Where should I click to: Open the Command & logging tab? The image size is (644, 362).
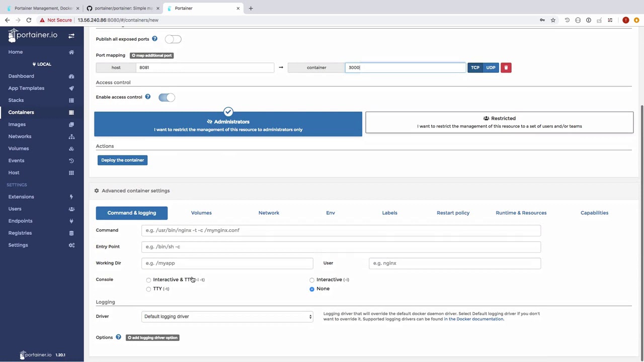tap(132, 213)
